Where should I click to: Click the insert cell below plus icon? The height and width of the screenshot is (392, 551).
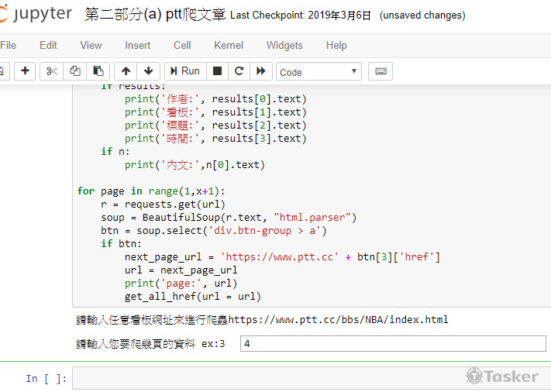point(25,71)
